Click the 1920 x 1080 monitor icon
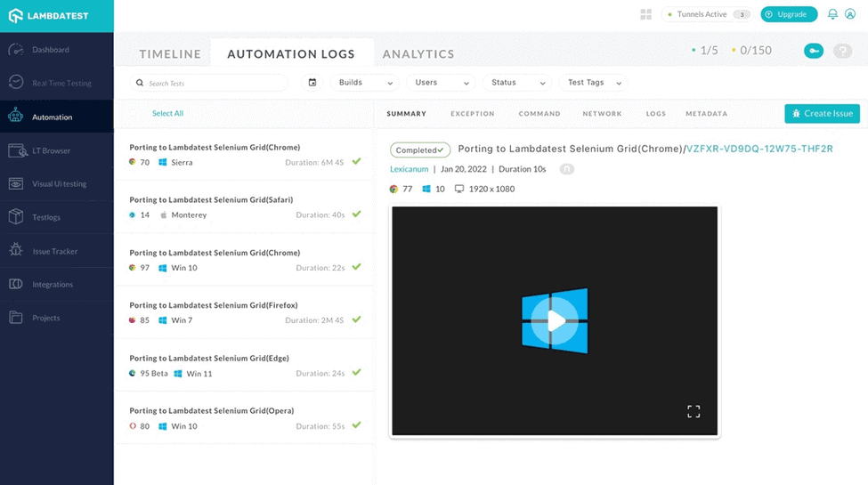The width and height of the screenshot is (868, 485). [458, 189]
